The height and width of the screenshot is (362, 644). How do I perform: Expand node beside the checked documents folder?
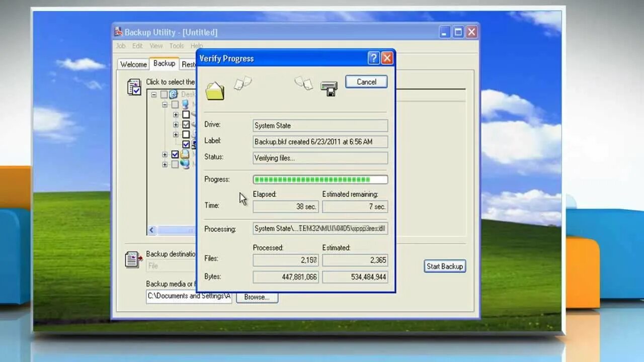click(x=165, y=154)
